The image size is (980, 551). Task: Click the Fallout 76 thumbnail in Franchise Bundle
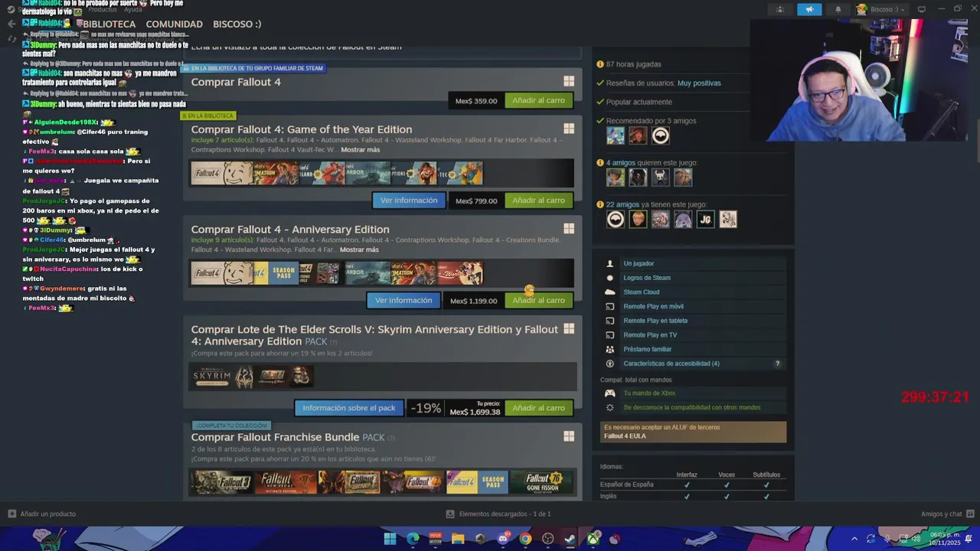point(541,482)
